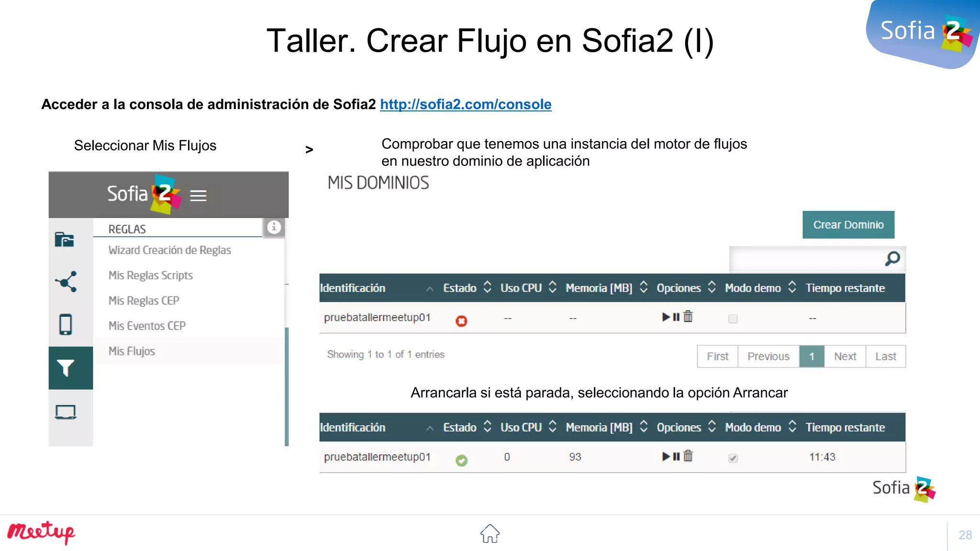Go to Next page

pos(845,356)
